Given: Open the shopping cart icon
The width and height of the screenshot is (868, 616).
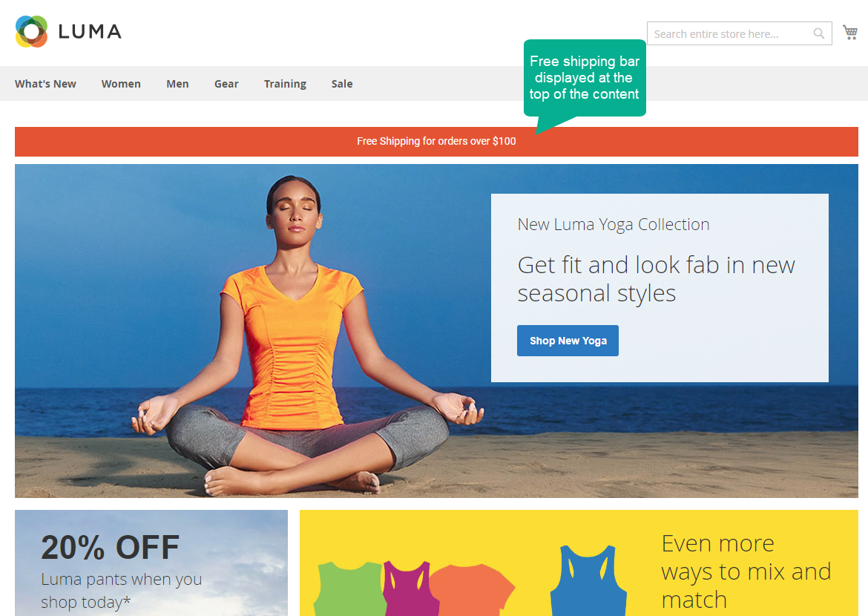Looking at the screenshot, I should tap(850, 32).
